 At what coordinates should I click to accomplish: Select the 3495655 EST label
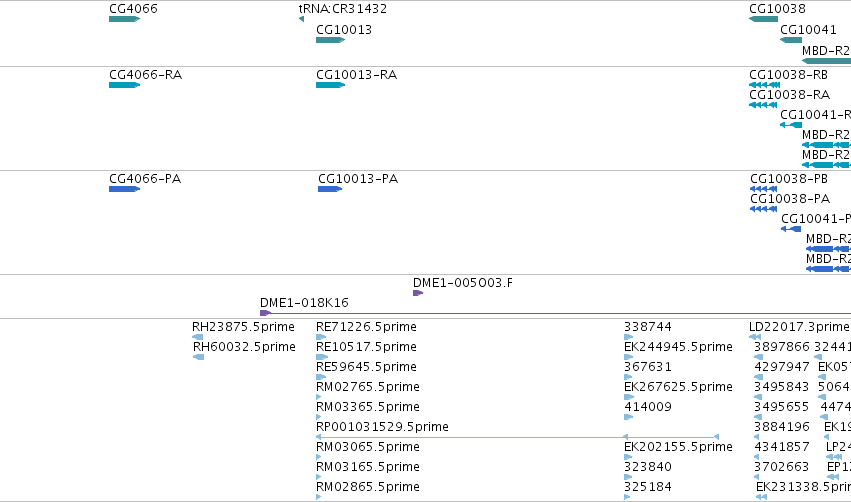(782, 407)
